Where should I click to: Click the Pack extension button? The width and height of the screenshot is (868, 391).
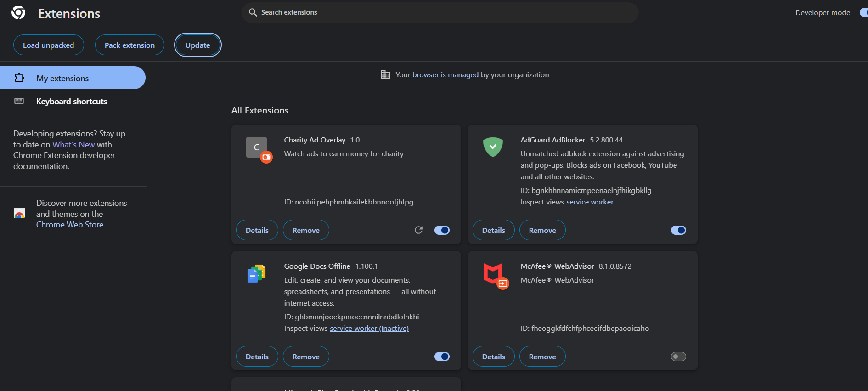point(130,45)
